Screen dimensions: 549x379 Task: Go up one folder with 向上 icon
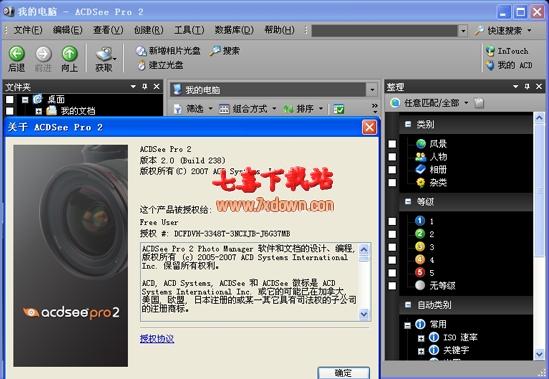[x=70, y=54]
